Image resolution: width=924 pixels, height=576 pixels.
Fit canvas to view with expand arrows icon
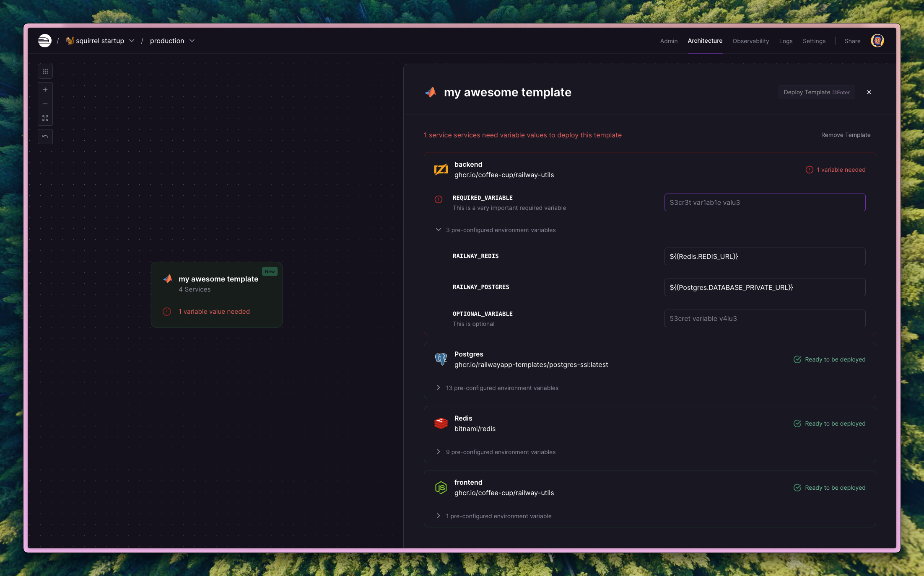[x=45, y=118]
